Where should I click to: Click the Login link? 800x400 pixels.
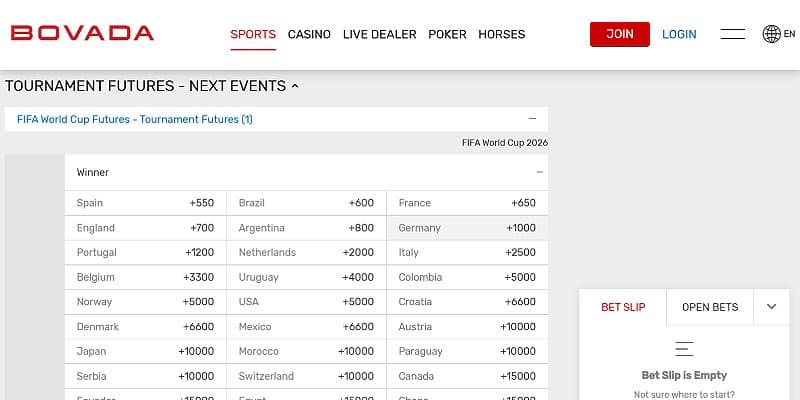[679, 34]
